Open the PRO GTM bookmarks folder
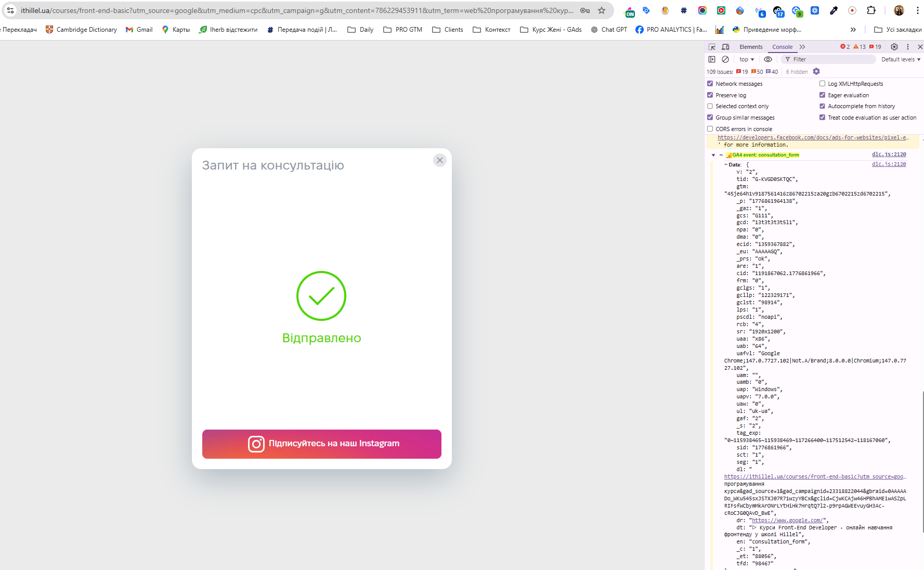The width and height of the screenshot is (924, 570). pyautogui.click(x=402, y=30)
